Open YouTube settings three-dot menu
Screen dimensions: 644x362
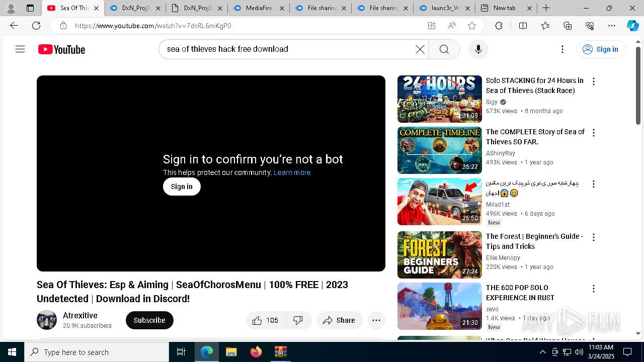[x=562, y=49]
